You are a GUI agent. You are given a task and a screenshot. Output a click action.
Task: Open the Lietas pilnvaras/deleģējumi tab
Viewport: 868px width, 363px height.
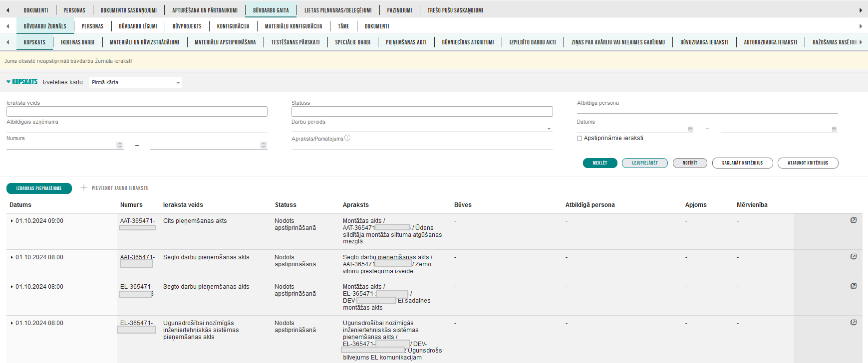tap(338, 10)
